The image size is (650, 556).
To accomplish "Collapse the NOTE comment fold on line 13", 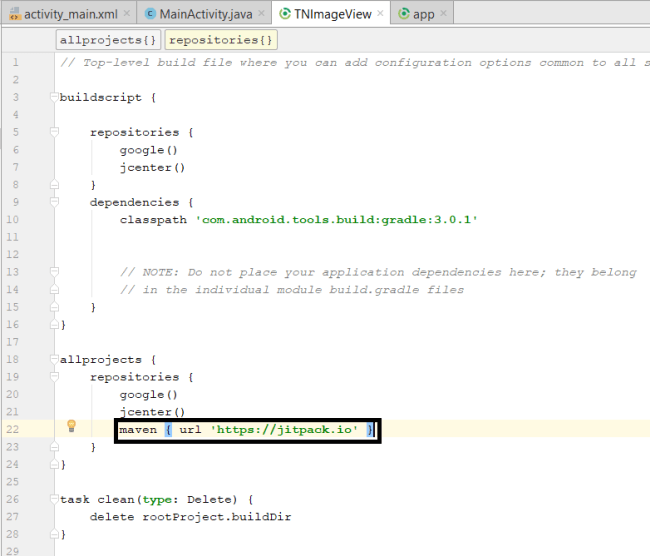I will click(54, 272).
